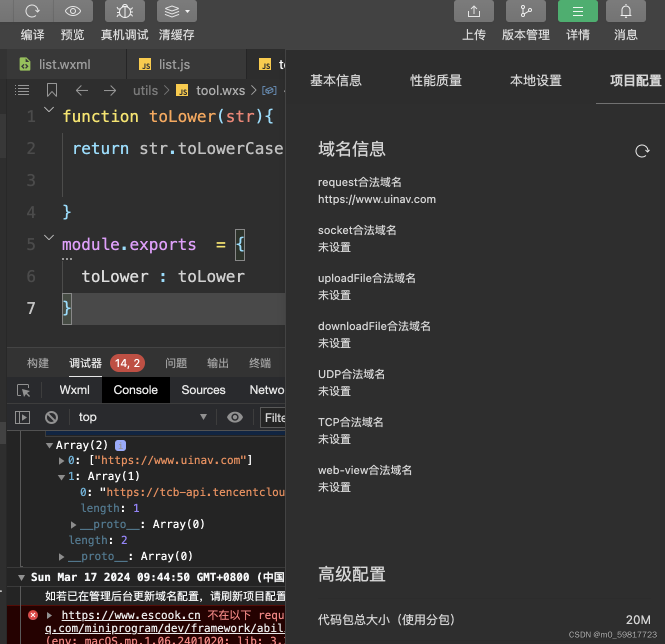665x644 pixels.
Task: Toggle the console sidebar icon
Action: (22, 417)
